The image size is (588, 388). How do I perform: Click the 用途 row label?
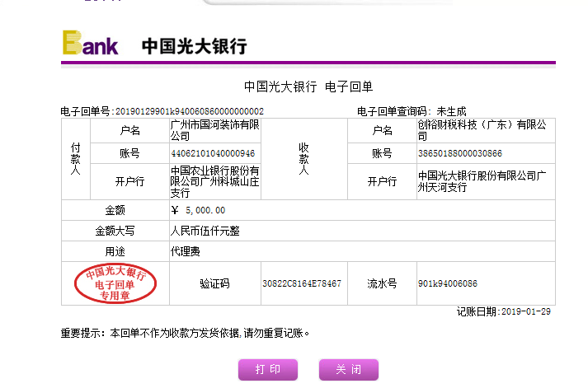(x=115, y=251)
